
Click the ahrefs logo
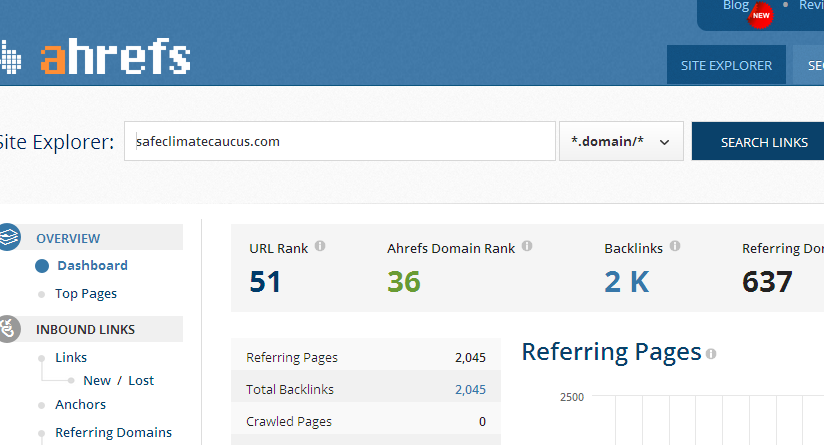[95, 56]
